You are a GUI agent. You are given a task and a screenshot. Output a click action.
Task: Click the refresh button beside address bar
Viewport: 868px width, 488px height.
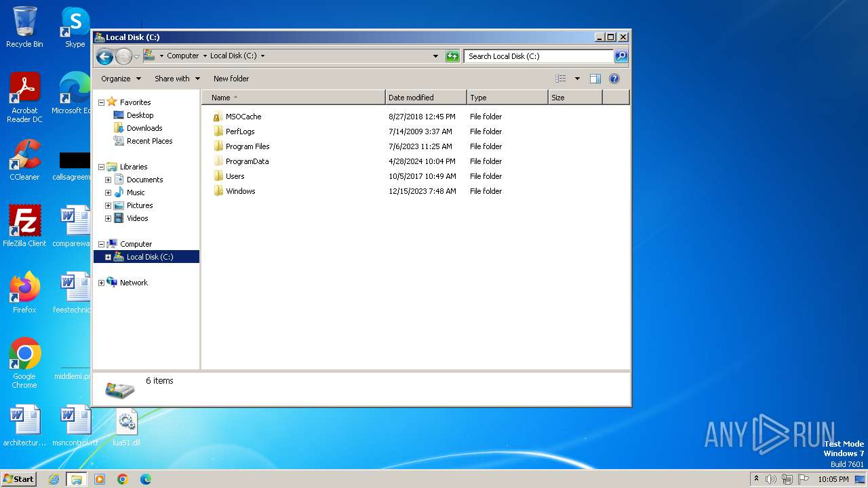tap(452, 56)
